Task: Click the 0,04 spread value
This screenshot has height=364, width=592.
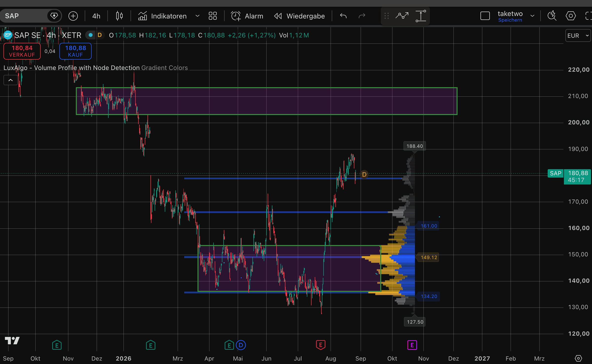Action: pyautogui.click(x=50, y=51)
